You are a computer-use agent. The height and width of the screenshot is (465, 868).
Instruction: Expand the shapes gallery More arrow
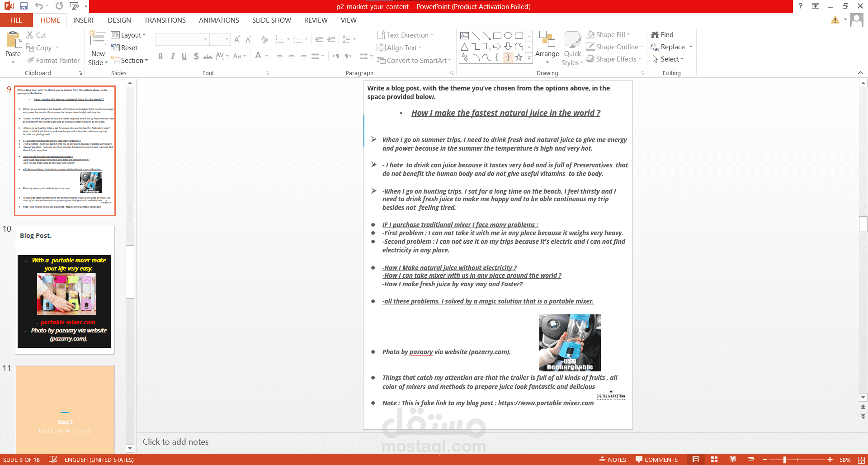529,58
